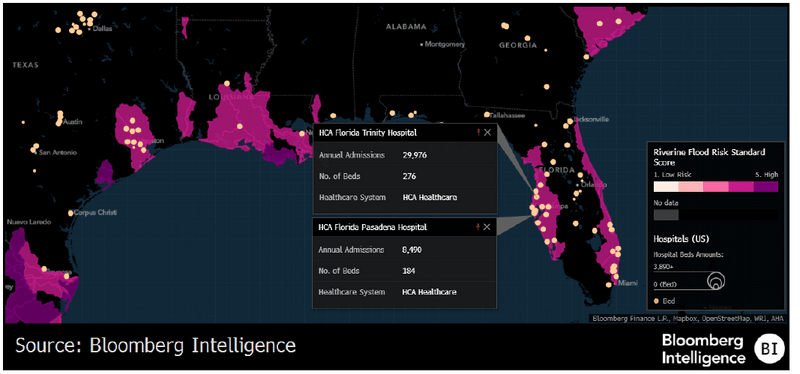Screen dimensions: 800x374
Task: Close the HCA Florida Trinity Hospital popup
Action: [487, 133]
